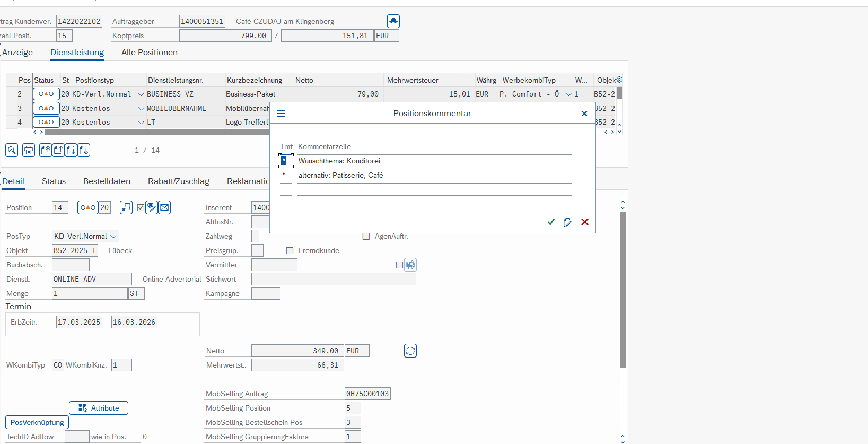Click the Vermittler search icon button
The image size is (868, 444).
410,265
